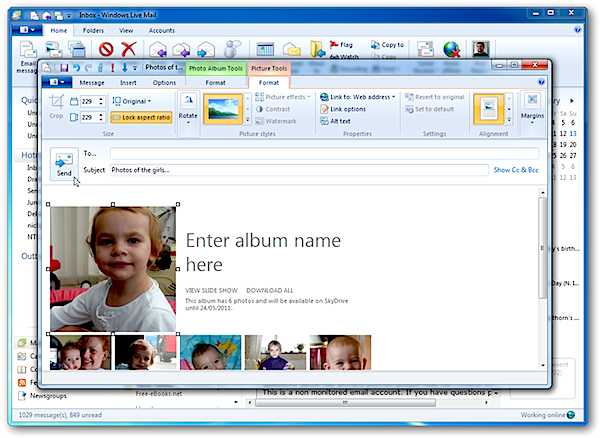Click the Reply all icon in main window
This screenshot has width=600, height=438.
(181, 50)
